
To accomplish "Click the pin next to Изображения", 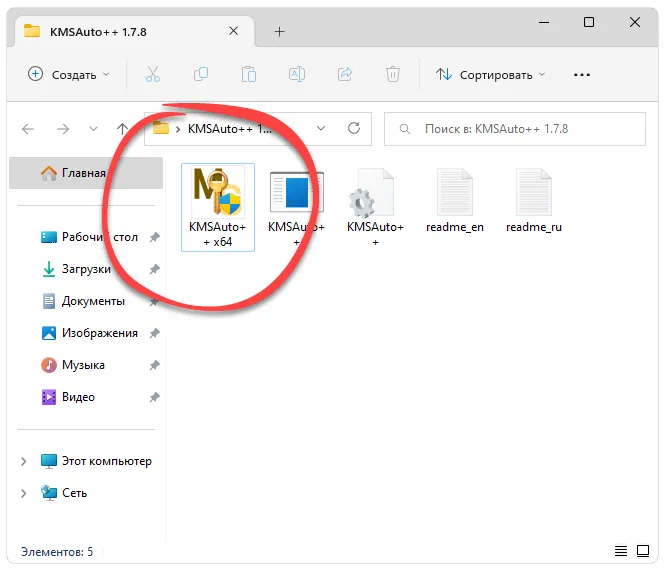I will (155, 333).
